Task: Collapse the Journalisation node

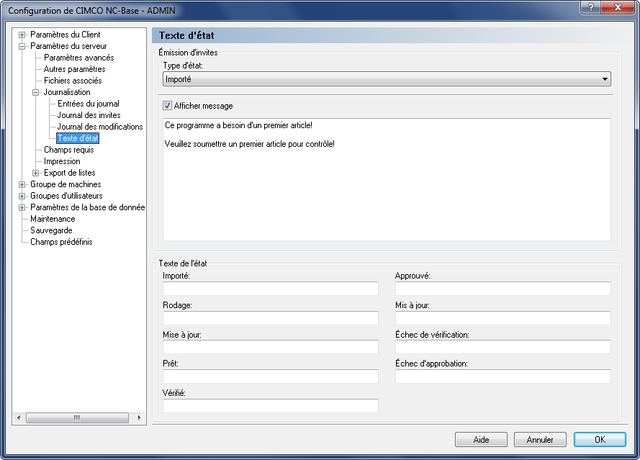Action: pos(36,93)
